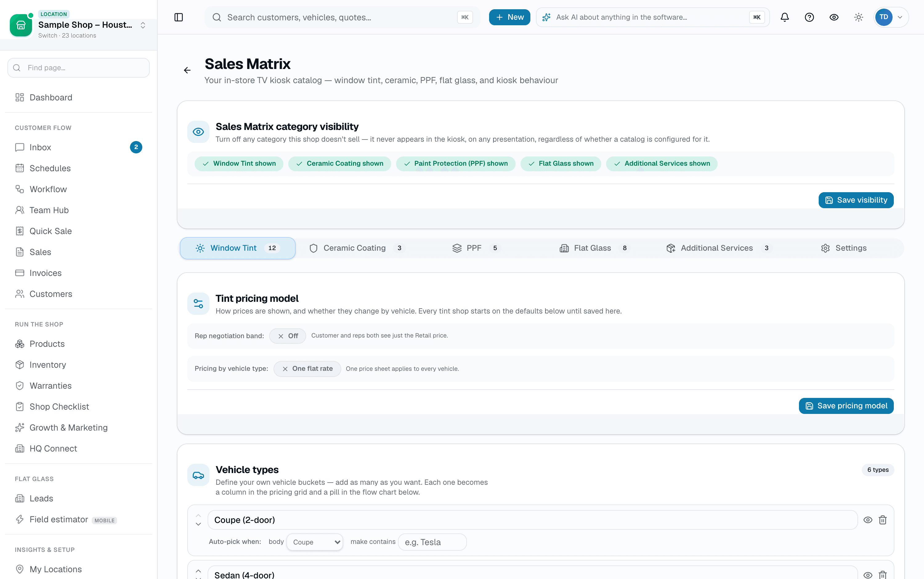Open Inbox in the sidebar
The width and height of the screenshot is (924, 579).
(x=79, y=148)
